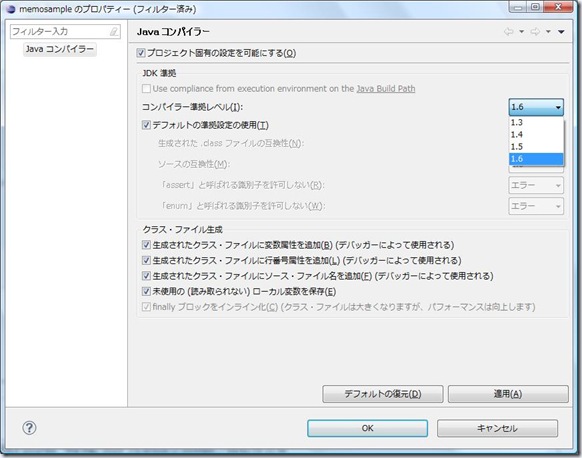
Task: Click the フィルター入力 filter text field
Action: coord(65,32)
